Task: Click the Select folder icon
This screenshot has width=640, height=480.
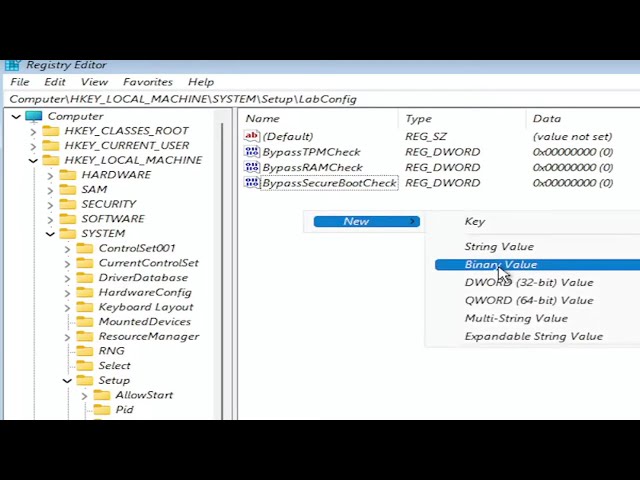Action: click(x=85, y=366)
